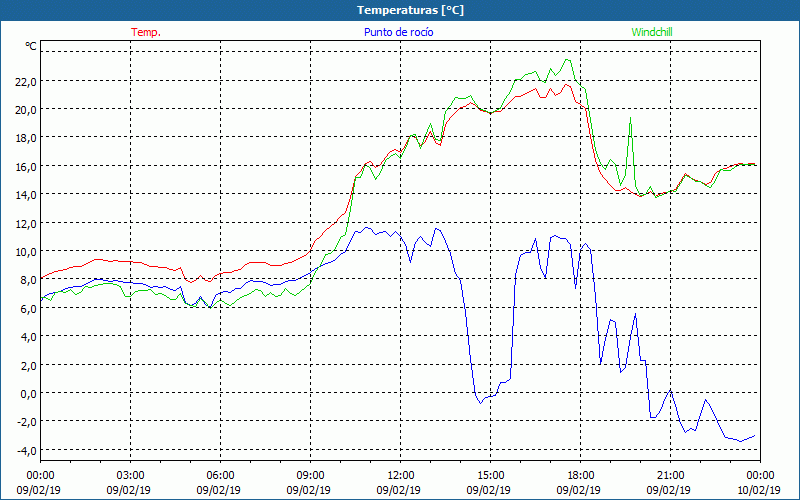This screenshot has height=500, width=800.
Task: Click the 14,0 y-axis value
Action: (26, 194)
